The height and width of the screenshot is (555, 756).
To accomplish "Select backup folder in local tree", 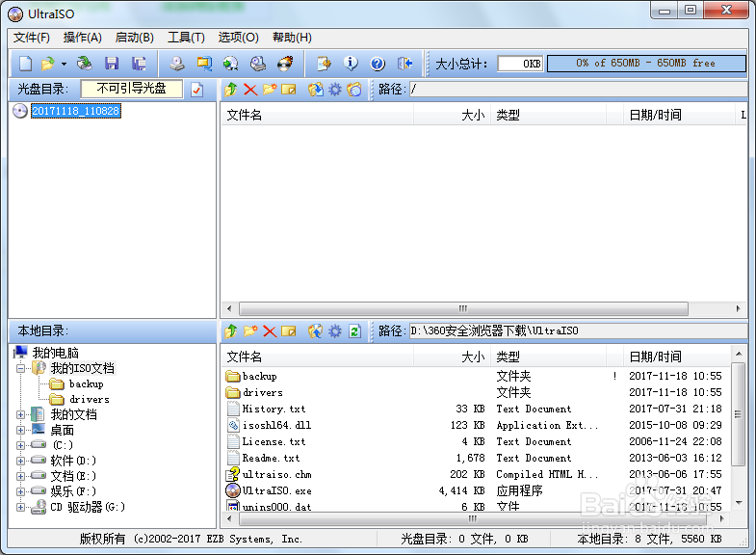I will click(x=87, y=383).
